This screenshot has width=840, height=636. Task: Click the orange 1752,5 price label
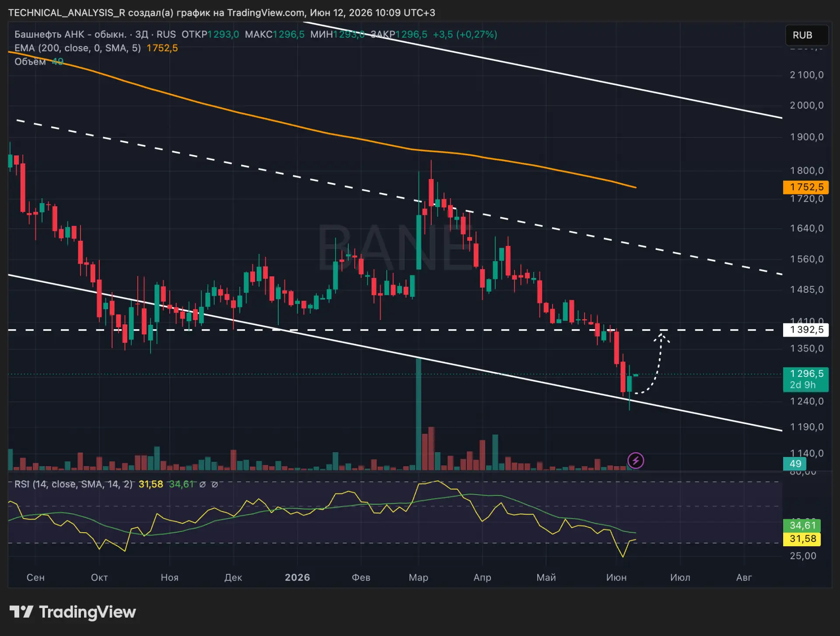(x=805, y=187)
